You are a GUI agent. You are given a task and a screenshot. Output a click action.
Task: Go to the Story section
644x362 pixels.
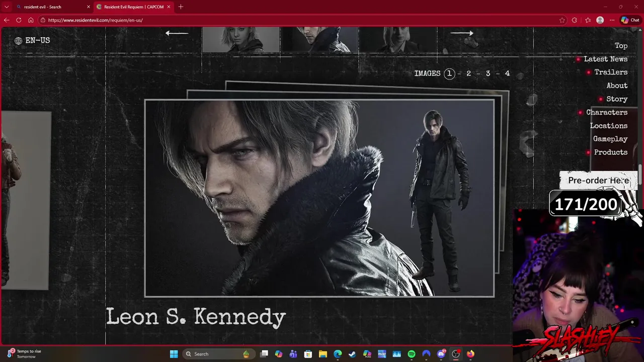(x=617, y=99)
